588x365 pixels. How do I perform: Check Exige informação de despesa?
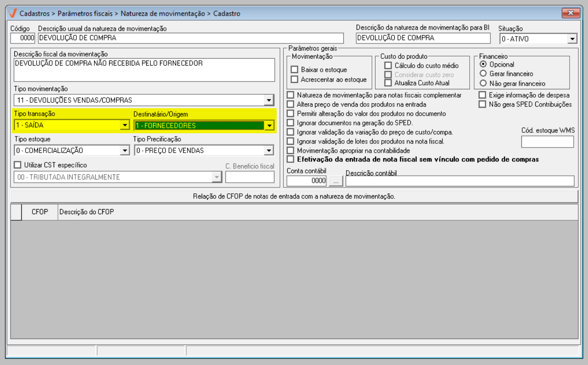click(x=483, y=95)
